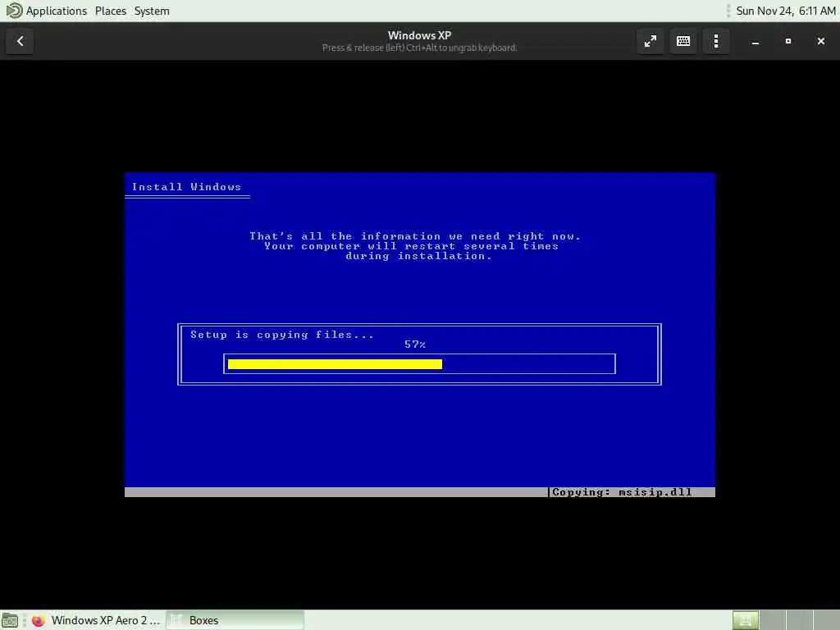Enter fullscreen mode for the Windows XP box
840x630 pixels.
click(x=650, y=41)
